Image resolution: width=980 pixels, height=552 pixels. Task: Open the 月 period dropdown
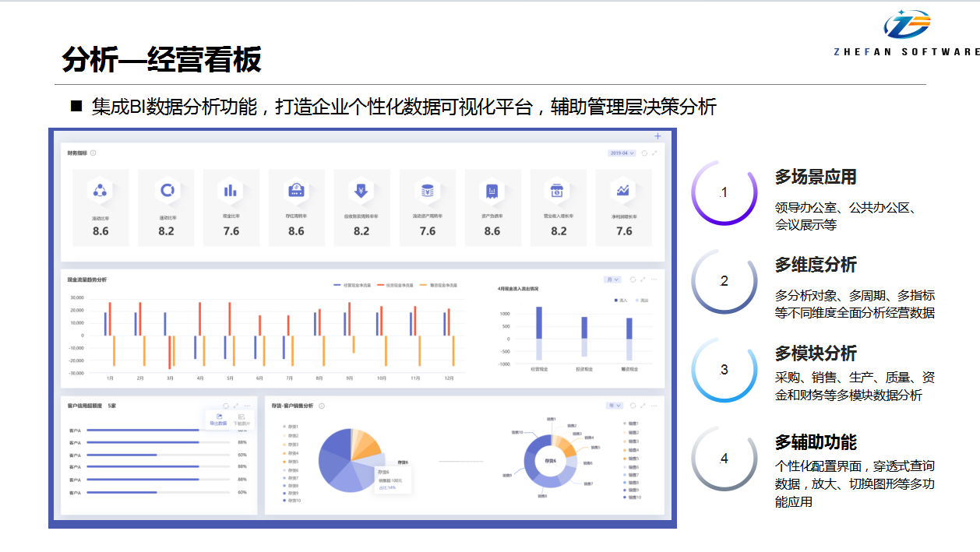[612, 280]
